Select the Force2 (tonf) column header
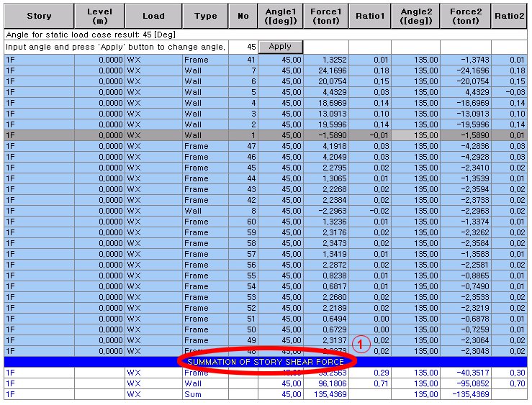Image resolution: width=532 pixels, height=405 pixels. tap(466, 15)
